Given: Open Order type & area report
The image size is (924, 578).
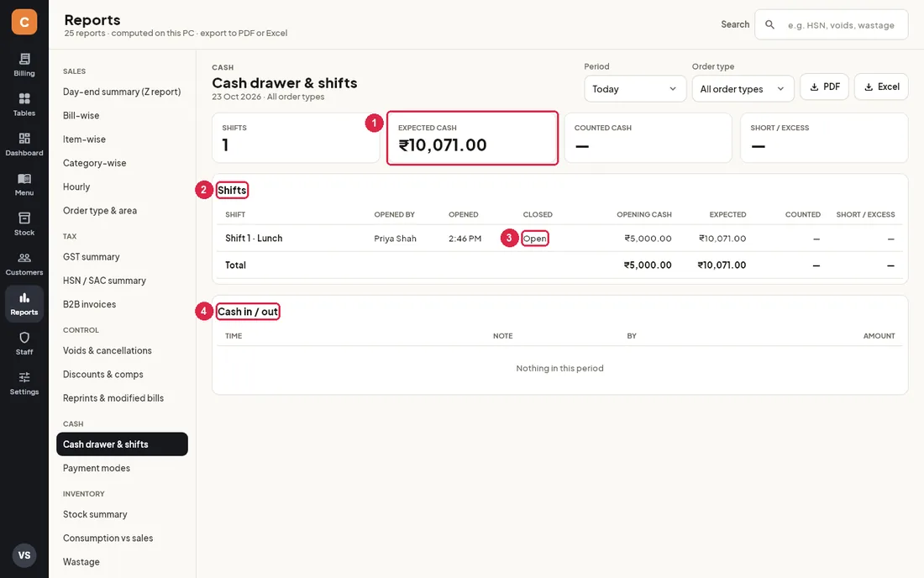Looking at the screenshot, I should (x=122, y=210).
